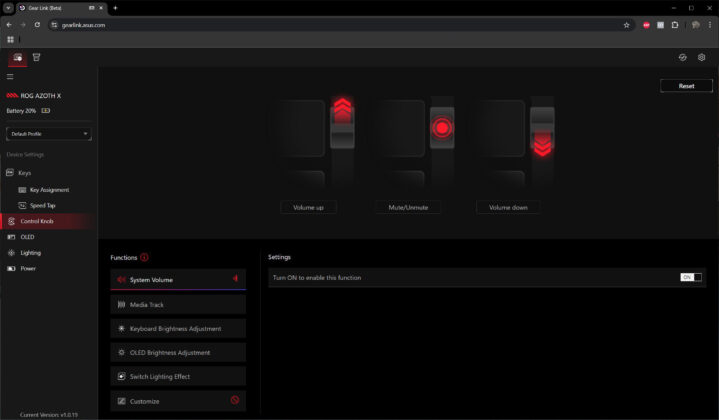
Task: Click the Functions info icon
Action: point(144,257)
